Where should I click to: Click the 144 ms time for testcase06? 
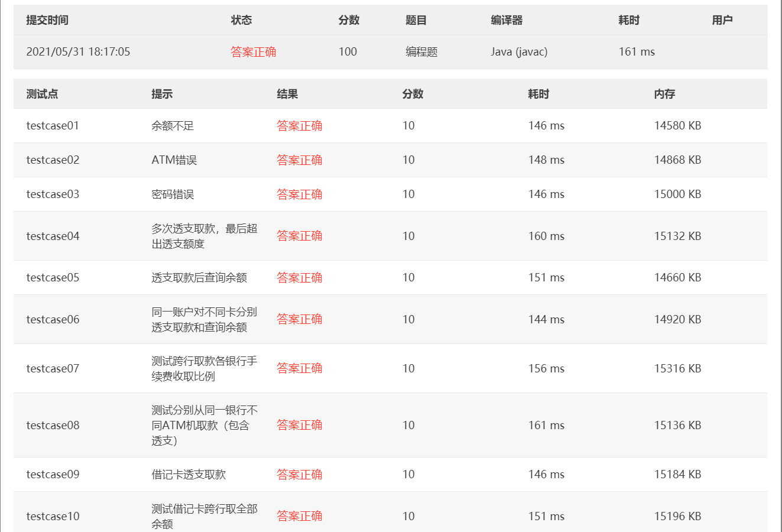tap(546, 320)
